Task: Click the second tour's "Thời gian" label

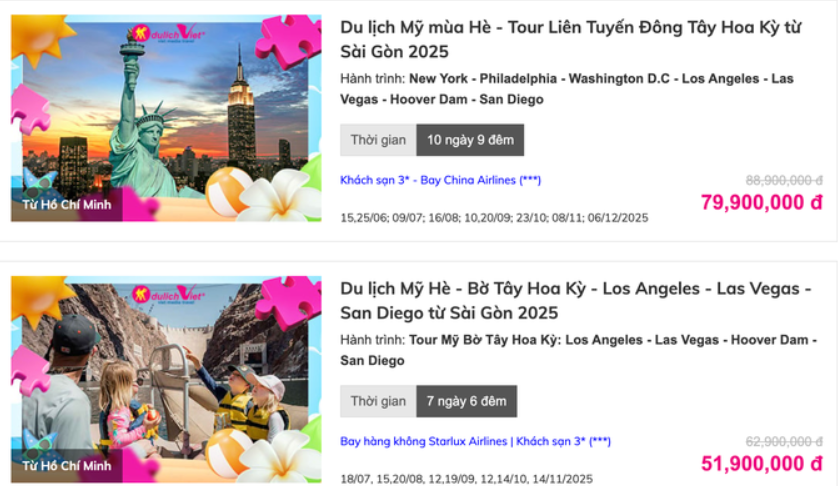Action: click(378, 401)
